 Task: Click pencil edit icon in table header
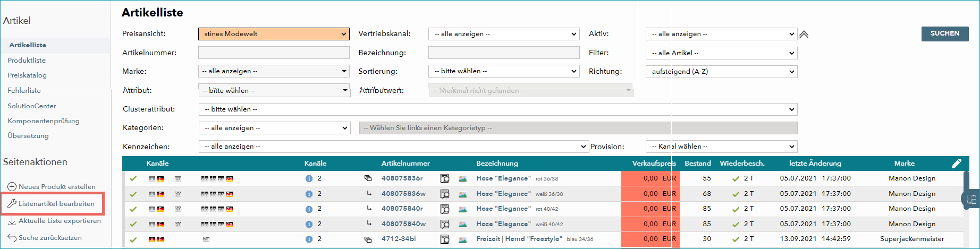(x=956, y=164)
